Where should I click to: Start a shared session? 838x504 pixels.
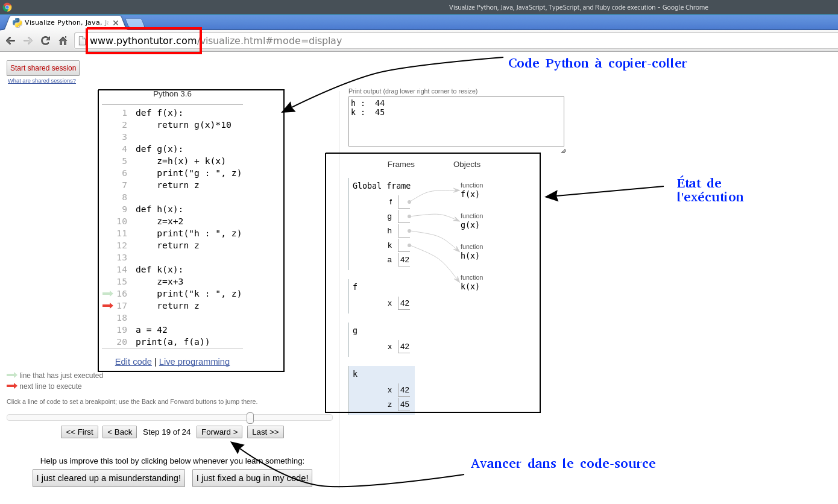43,68
